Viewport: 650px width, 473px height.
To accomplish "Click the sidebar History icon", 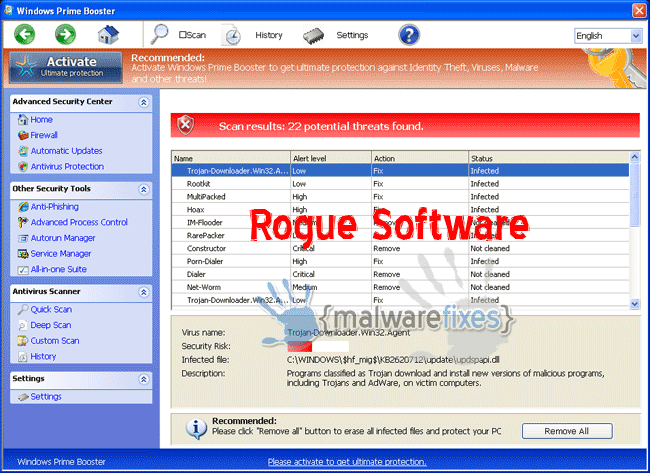I will pos(23,357).
